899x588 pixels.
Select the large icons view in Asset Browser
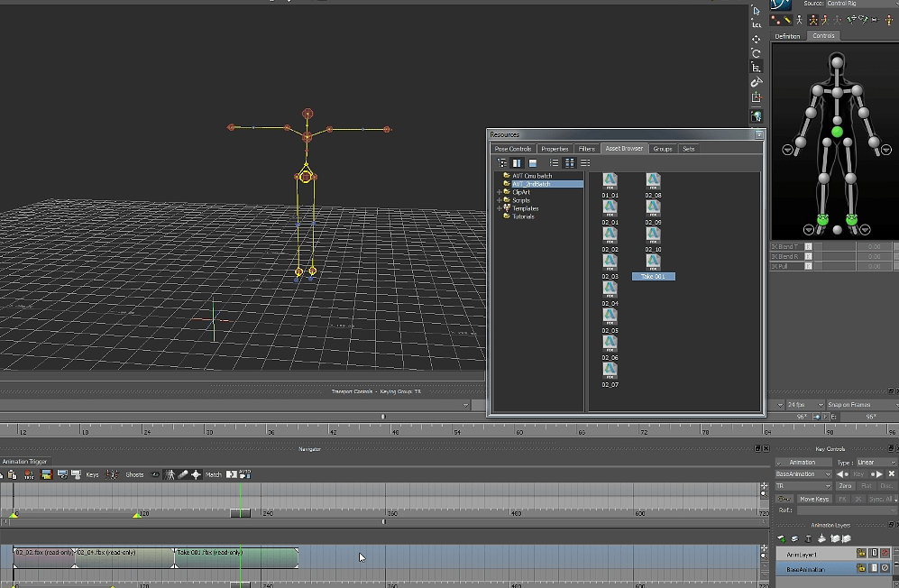point(570,162)
